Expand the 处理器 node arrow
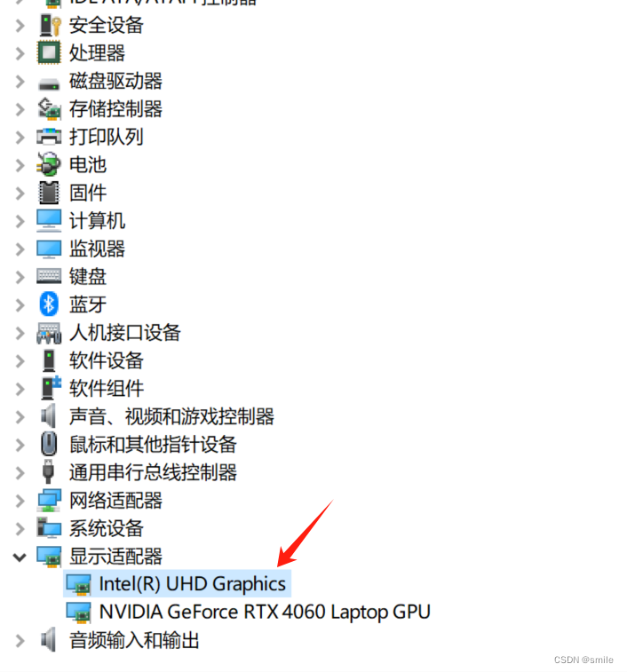The image size is (627, 672). 20,53
